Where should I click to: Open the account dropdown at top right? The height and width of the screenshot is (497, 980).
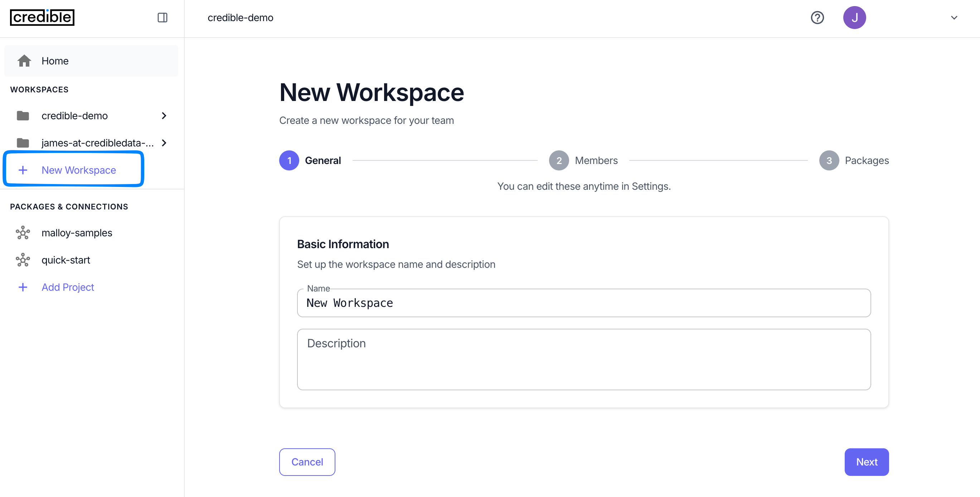point(954,18)
